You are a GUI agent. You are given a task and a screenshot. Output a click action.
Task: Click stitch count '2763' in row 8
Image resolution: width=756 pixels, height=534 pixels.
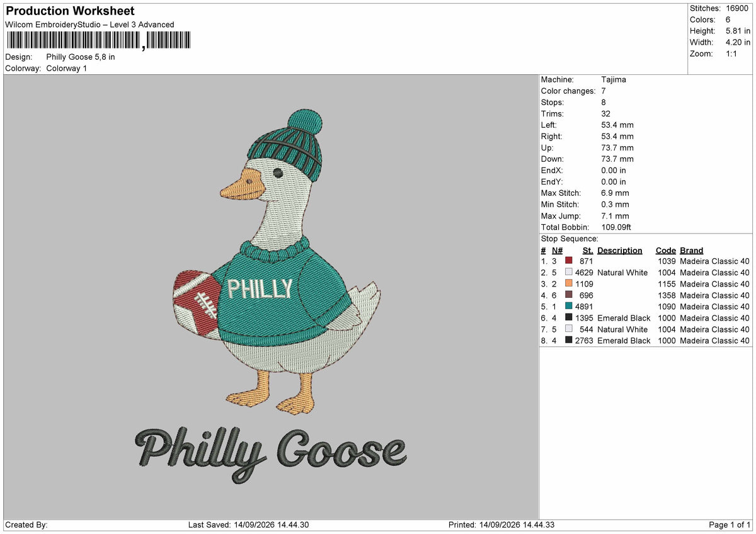tap(584, 341)
